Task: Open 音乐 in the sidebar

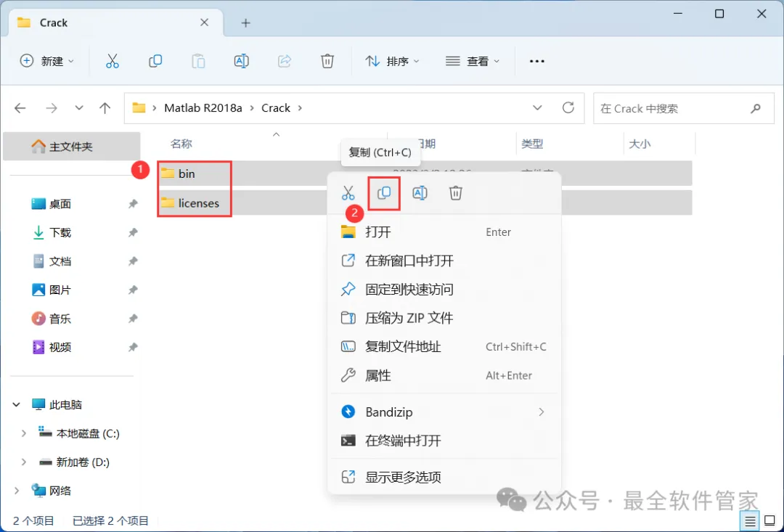Action: [60, 319]
